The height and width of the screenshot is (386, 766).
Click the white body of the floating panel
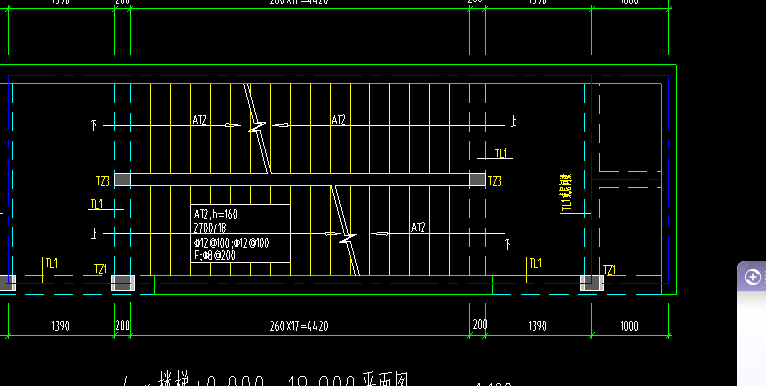(x=751, y=339)
